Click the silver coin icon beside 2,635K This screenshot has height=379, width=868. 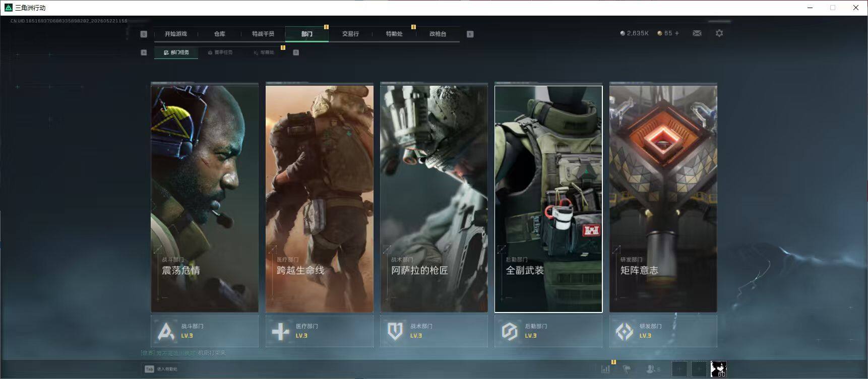pyautogui.click(x=623, y=33)
